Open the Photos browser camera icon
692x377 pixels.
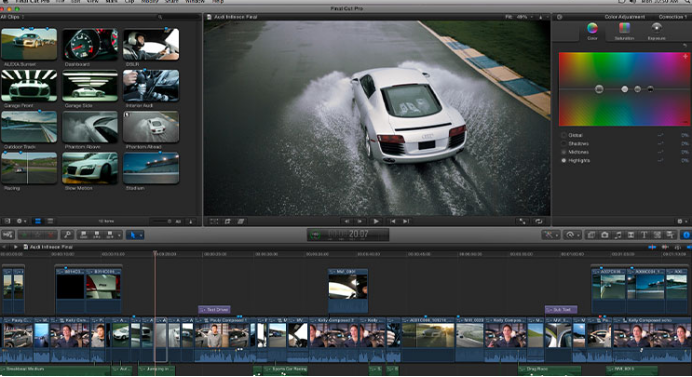coord(605,235)
